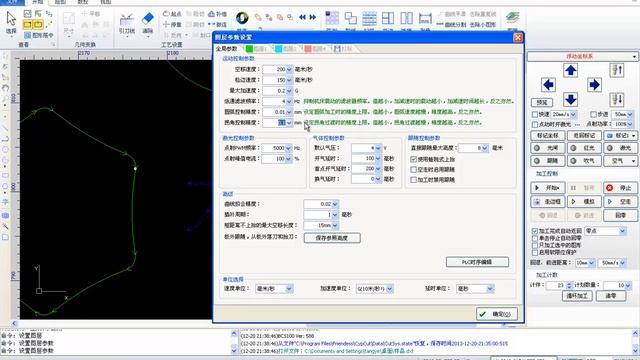Click the 走边框 frame button
This screenshot has width=640, height=360.
(548, 202)
